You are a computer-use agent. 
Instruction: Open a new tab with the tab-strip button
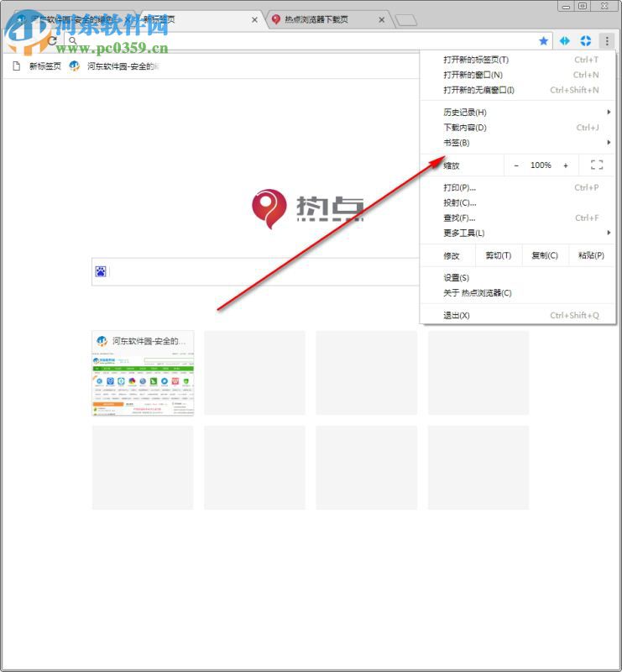405,20
